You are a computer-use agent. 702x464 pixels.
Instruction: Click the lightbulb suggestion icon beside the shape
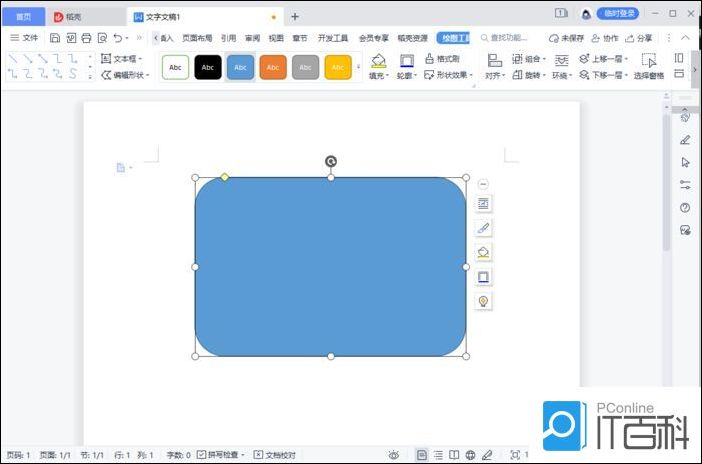[x=483, y=301]
